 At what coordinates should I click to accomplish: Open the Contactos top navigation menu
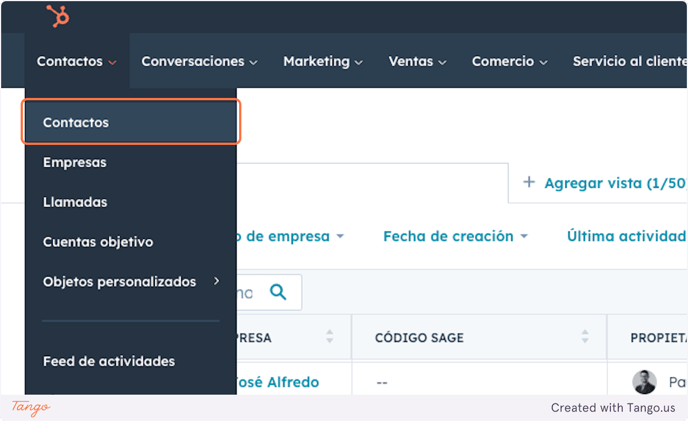(77, 61)
